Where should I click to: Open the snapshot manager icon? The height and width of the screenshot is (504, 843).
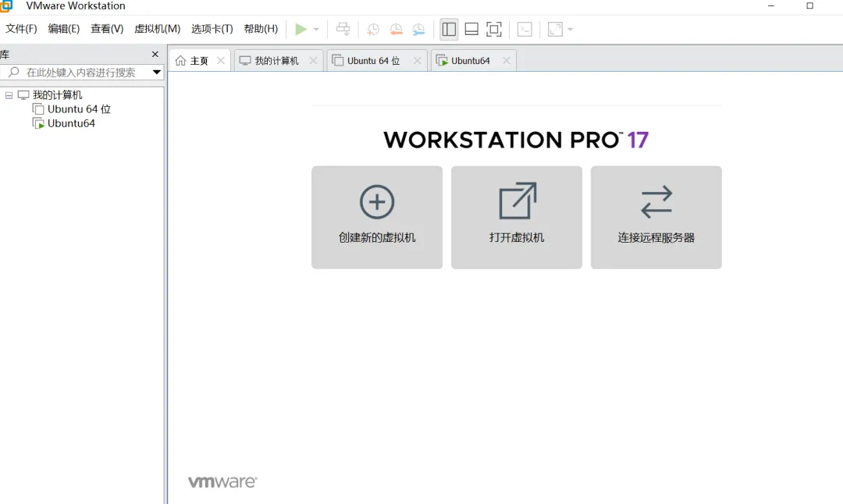point(419,30)
